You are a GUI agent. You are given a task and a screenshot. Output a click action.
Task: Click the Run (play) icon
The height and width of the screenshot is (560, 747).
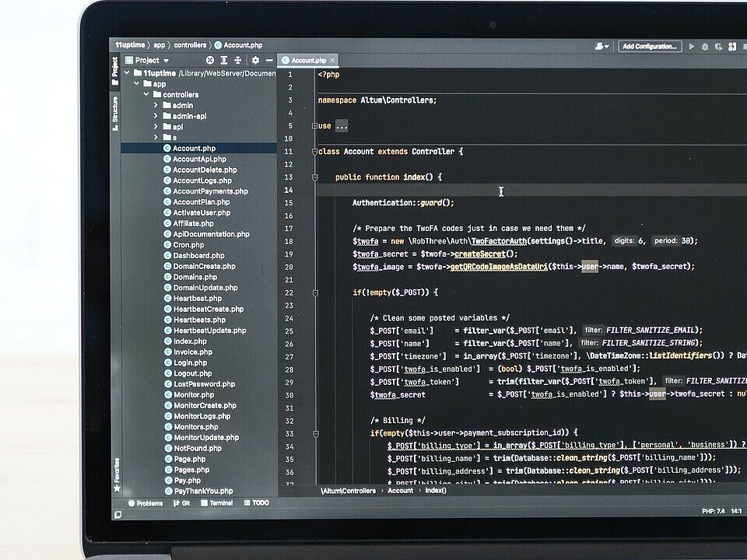pos(691,47)
